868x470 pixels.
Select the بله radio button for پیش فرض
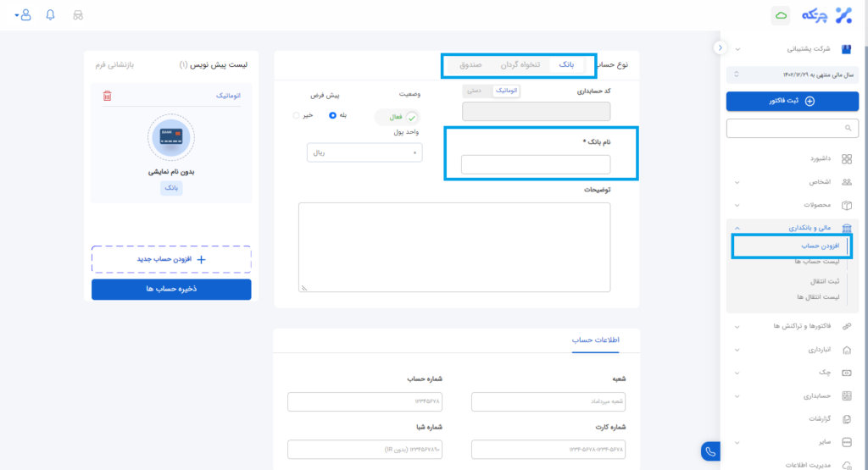(x=333, y=115)
